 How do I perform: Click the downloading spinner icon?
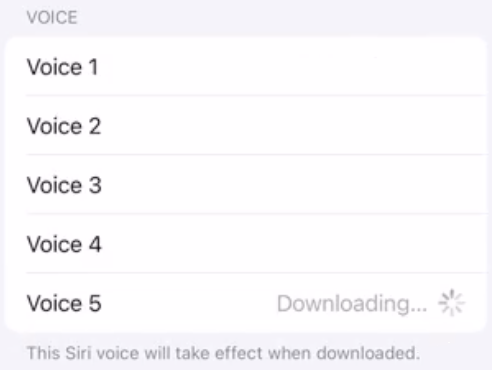[x=451, y=303]
